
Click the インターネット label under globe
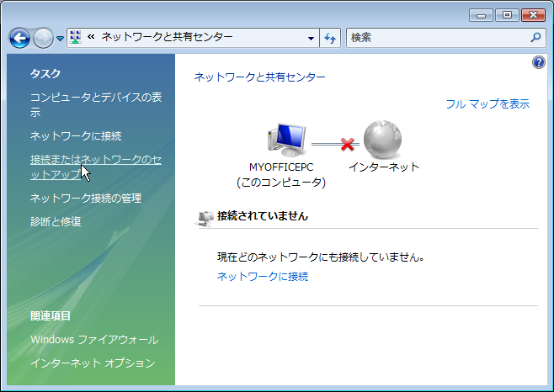click(384, 167)
